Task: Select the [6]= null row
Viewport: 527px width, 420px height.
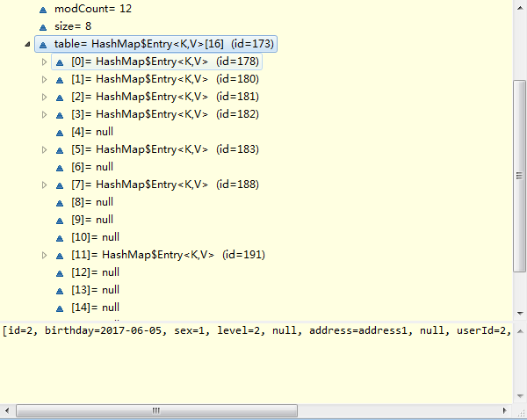Action: [x=92, y=167]
